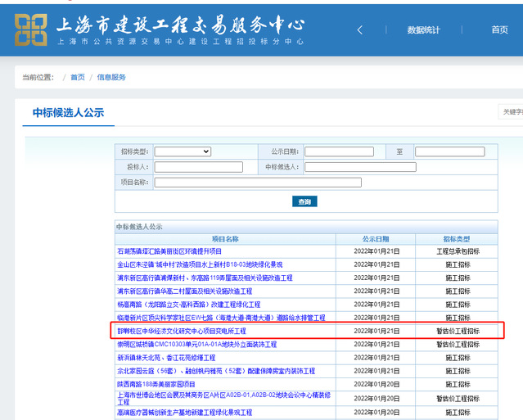Image resolution: width=523 pixels, height=420 pixels.
Task: Click the 信息服务 breadcrumb link
Action: pos(111,77)
